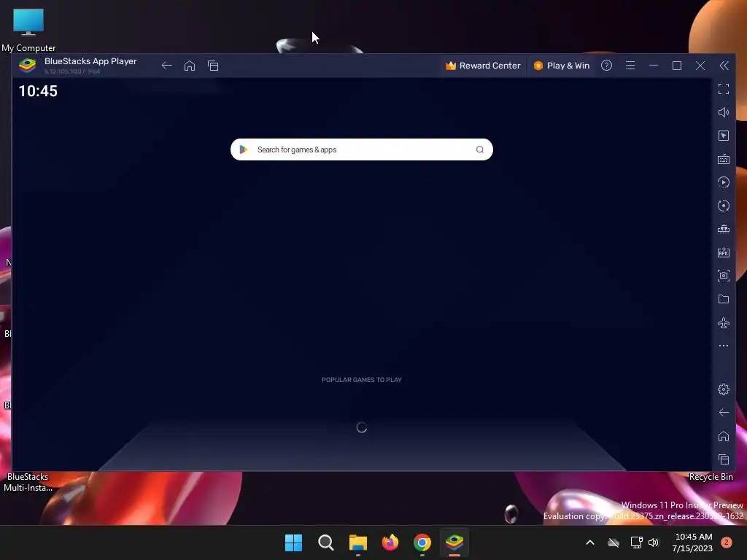Viewport: 747px width, 560px height.
Task: Take a screenshot with the camera icon
Action: click(x=724, y=276)
